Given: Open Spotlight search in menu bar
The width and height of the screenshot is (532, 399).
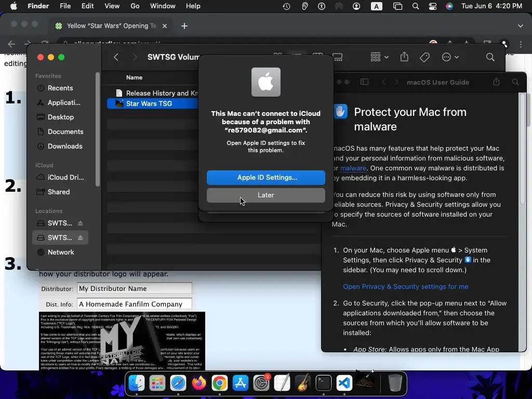Looking at the screenshot, I should pos(416,6).
